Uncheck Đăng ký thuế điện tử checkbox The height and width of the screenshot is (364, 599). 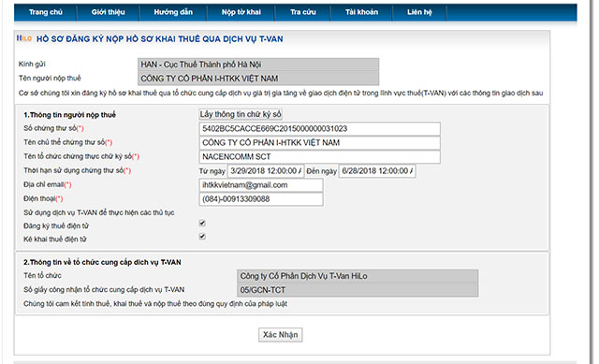[x=202, y=223]
